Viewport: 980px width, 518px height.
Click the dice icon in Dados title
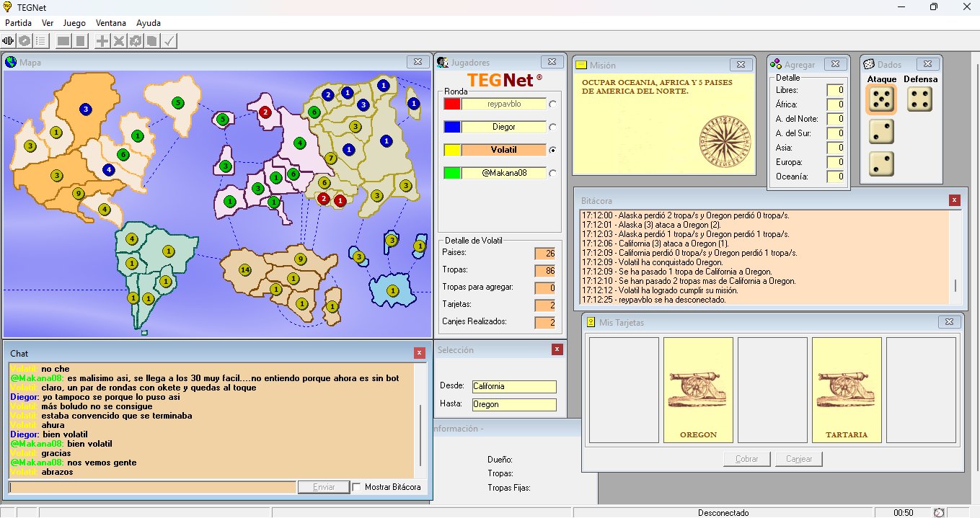click(869, 64)
